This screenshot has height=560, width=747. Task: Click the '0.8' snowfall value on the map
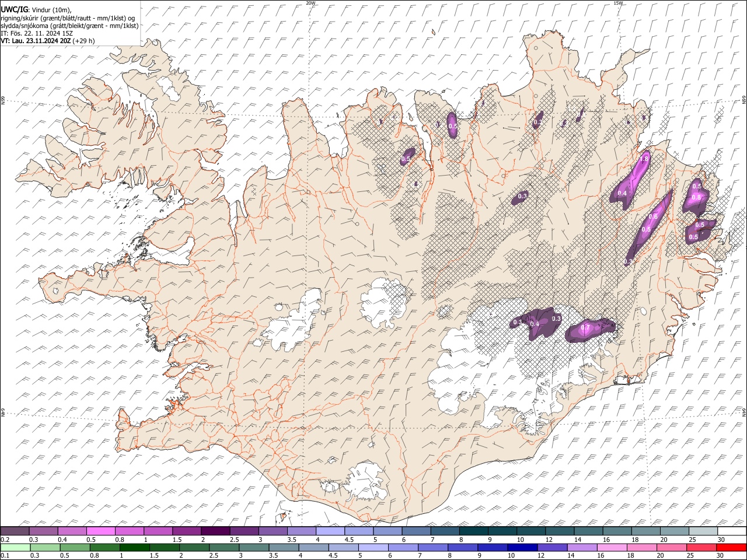coord(696,197)
